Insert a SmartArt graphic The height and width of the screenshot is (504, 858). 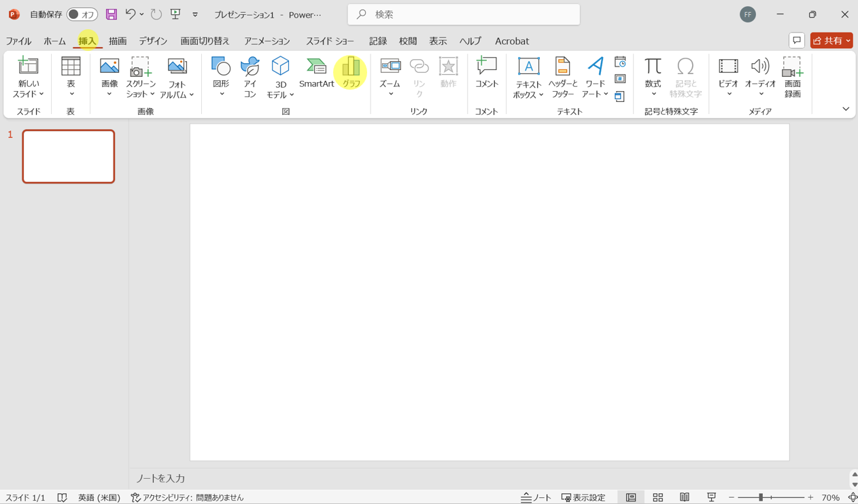click(x=317, y=73)
